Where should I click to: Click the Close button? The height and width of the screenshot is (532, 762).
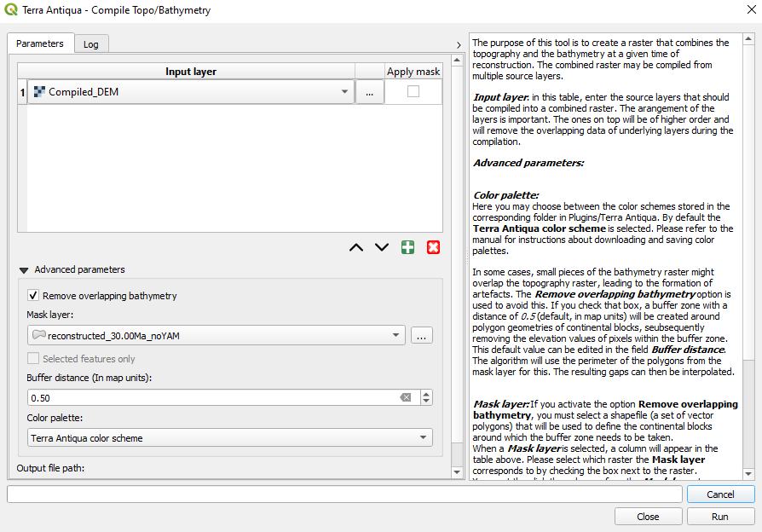tap(648, 517)
